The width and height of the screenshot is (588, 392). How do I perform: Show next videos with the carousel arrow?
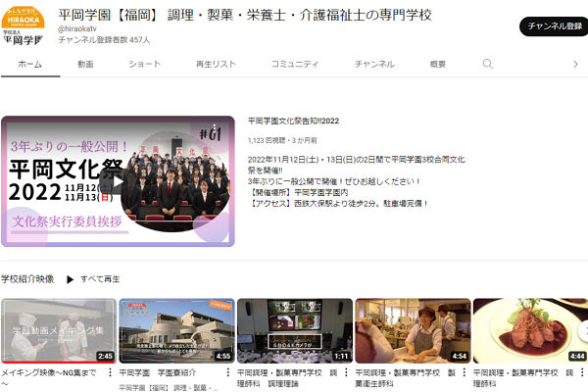[x=583, y=331]
